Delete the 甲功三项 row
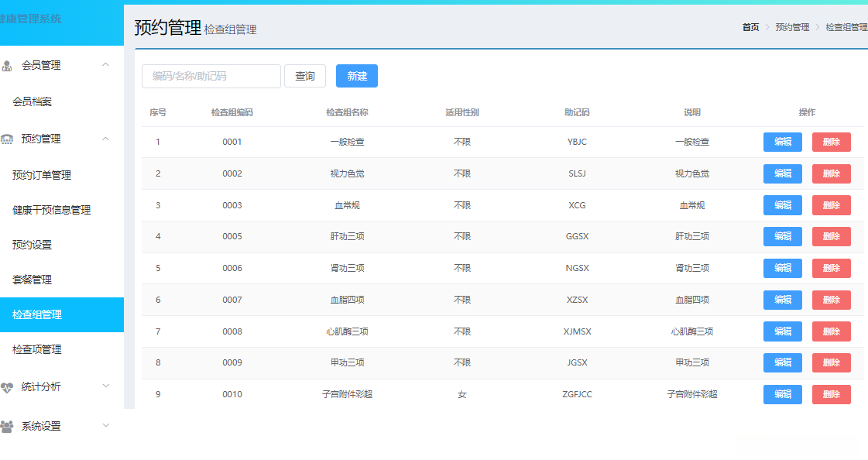The image size is (868, 460). 832,362
